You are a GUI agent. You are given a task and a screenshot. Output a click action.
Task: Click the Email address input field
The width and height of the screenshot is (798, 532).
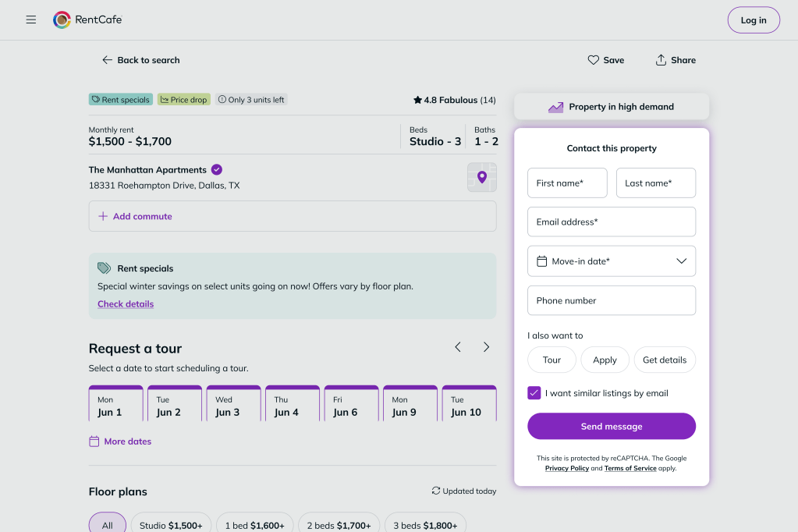pos(612,222)
